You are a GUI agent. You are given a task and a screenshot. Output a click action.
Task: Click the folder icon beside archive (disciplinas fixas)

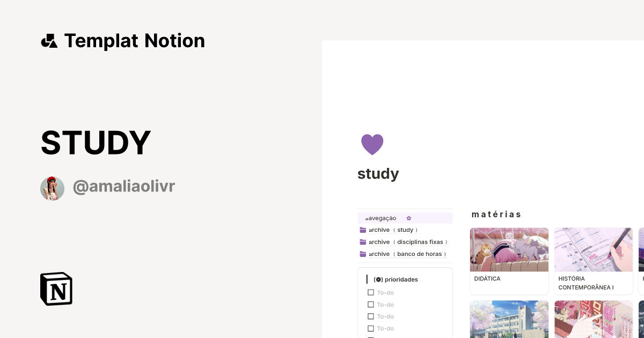(363, 242)
